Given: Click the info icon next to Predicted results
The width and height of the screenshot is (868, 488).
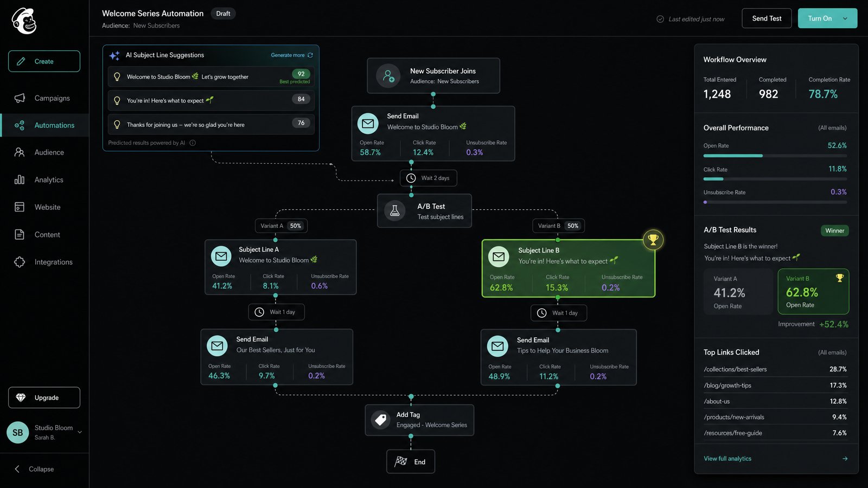Looking at the screenshot, I should [x=193, y=143].
